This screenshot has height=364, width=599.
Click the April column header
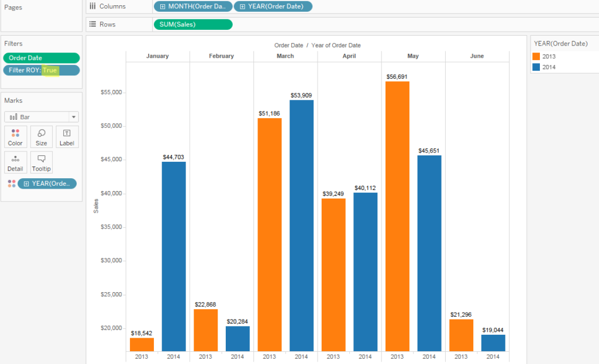(x=349, y=56)
